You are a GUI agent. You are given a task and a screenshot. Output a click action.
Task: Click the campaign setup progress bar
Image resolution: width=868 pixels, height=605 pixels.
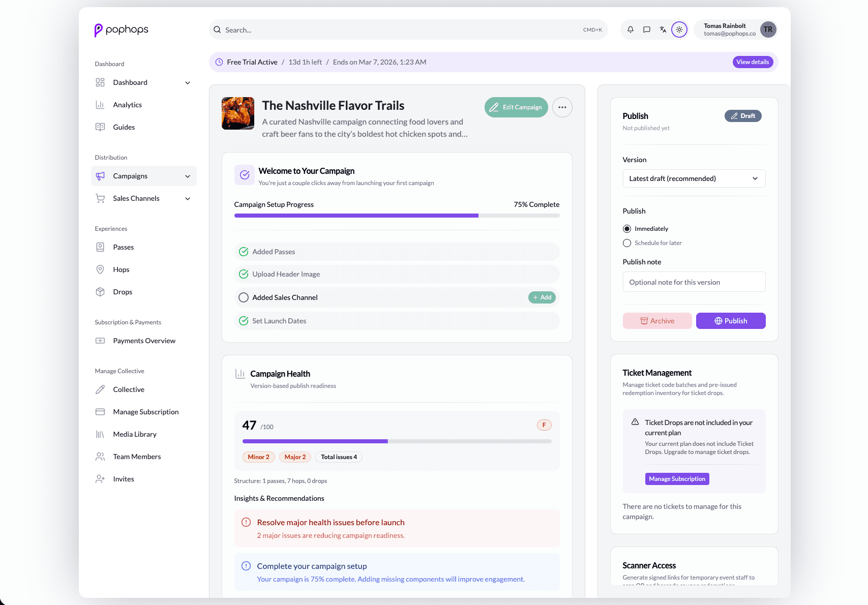point(397,216)
